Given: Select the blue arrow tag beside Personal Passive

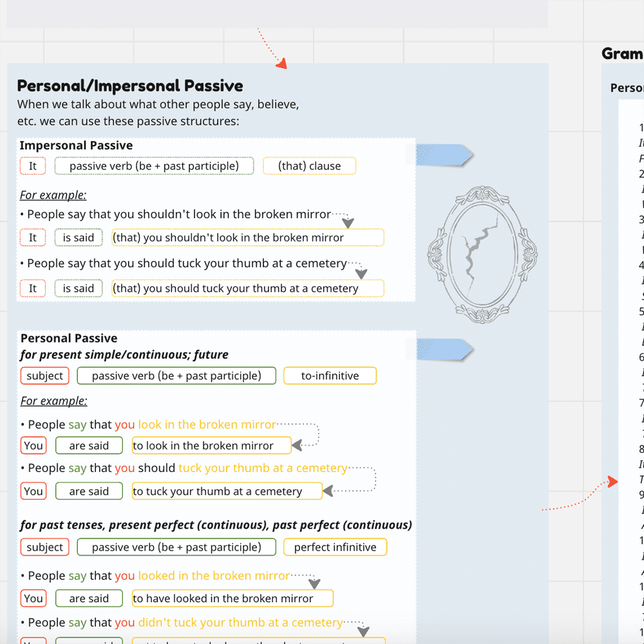Looking at the screenshot, I should tap(444, 349).
